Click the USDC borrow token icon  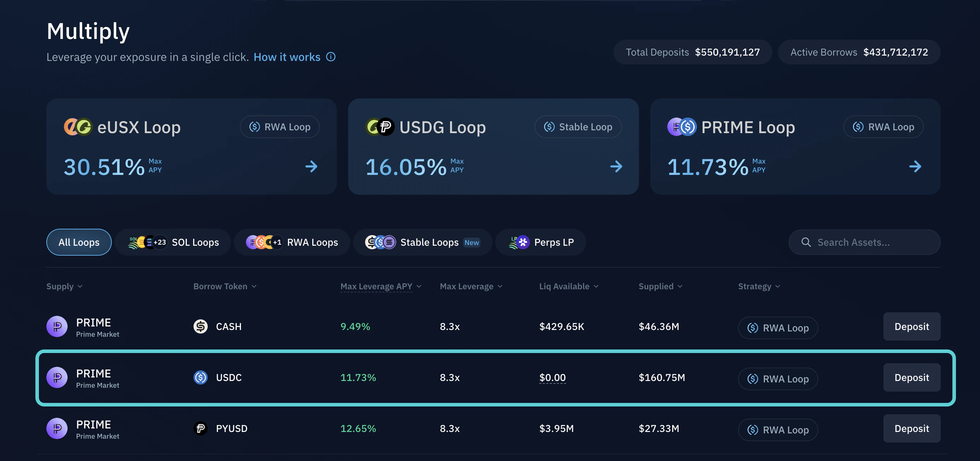point(201,378)
